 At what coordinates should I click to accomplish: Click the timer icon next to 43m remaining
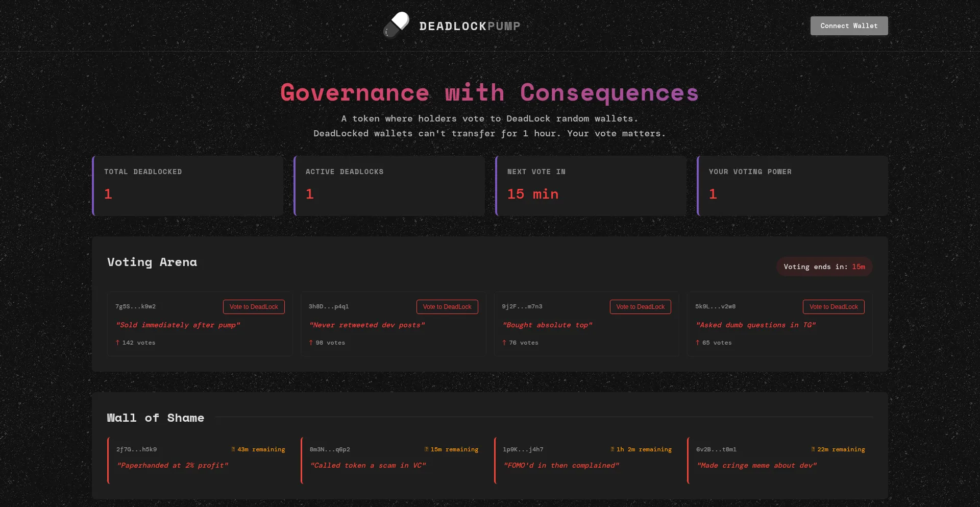coord(233,449)
